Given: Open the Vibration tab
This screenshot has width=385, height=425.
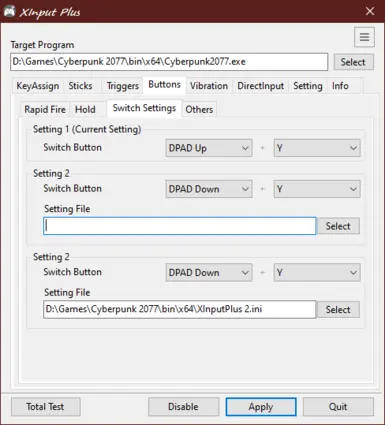Looking at the screenshot, I should coord(209,86).
